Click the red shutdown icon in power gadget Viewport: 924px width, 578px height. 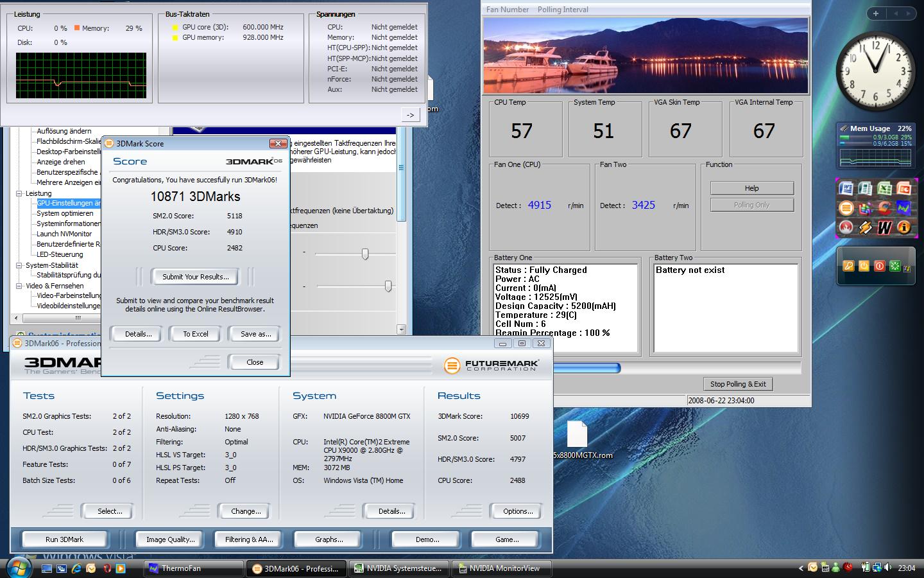[x=879, y=266]
